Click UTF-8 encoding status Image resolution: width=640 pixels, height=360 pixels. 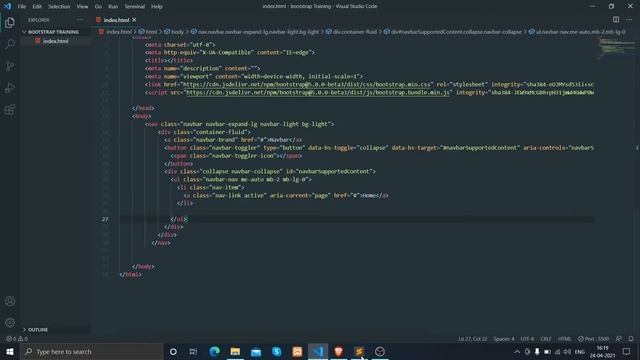[x=527, y=339]
